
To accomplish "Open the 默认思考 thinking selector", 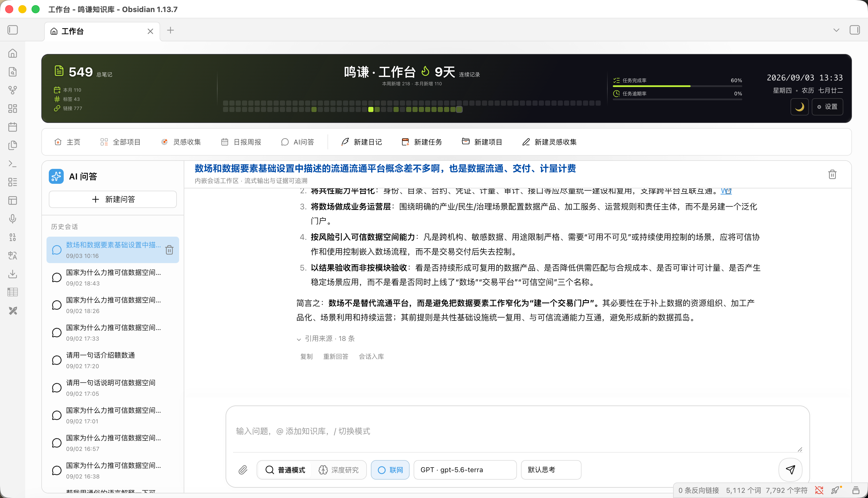I will [551, 470].
